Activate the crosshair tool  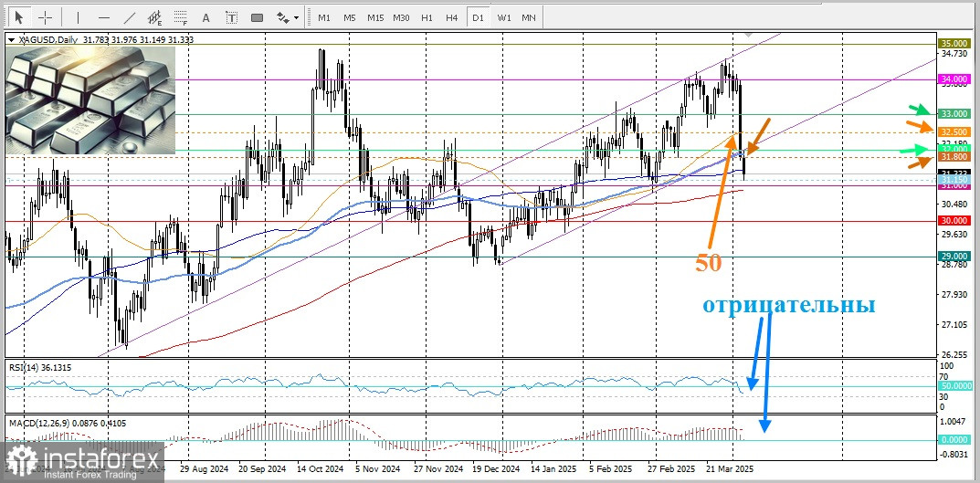tap(45, 17)
